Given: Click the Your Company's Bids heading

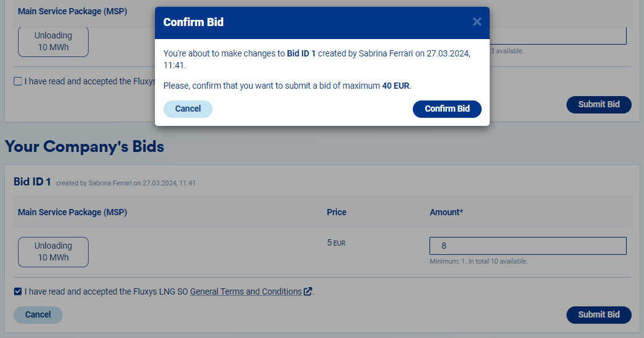Looking at the screenshot, I should coord(84,147).
